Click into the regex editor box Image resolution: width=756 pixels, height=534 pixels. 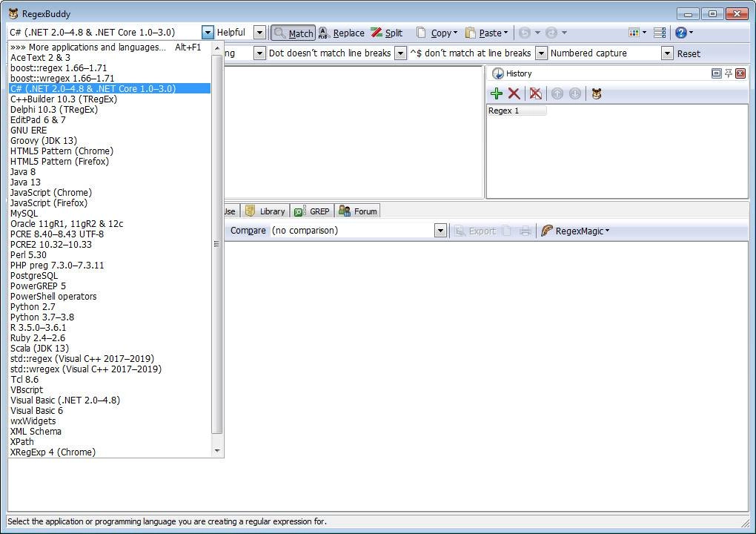coord(354,132)
